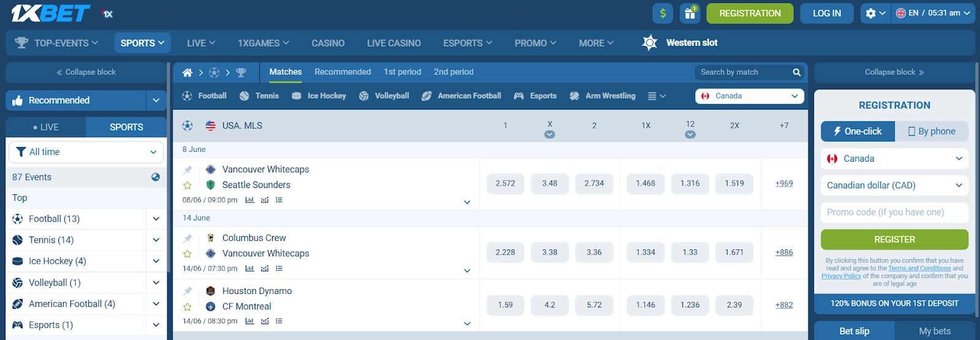Open the TOP-EVENTS menu

pyautogui.click(x=56, y=43)
